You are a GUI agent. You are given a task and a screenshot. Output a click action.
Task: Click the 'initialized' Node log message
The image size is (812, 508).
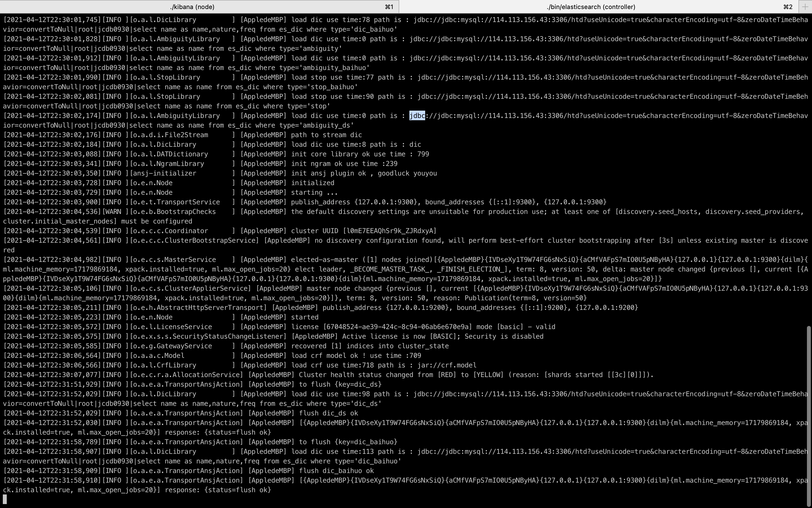point(313,183)
